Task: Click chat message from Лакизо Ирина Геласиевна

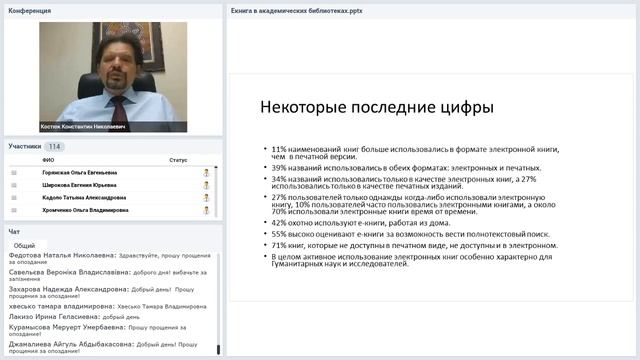Action: click(x=74, y=317)
